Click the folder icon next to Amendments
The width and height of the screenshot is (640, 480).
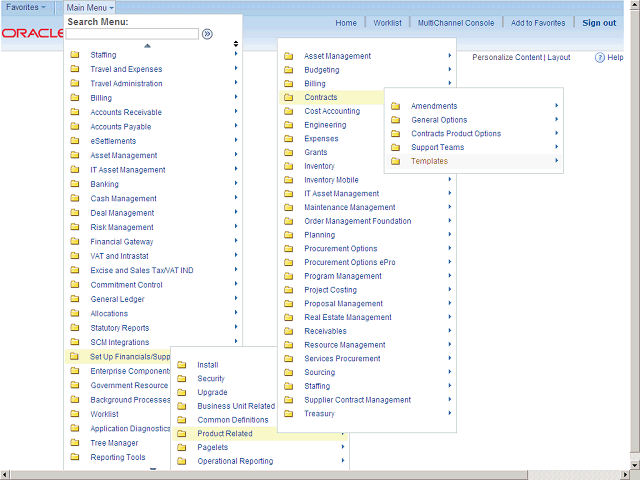pos(395,106)
